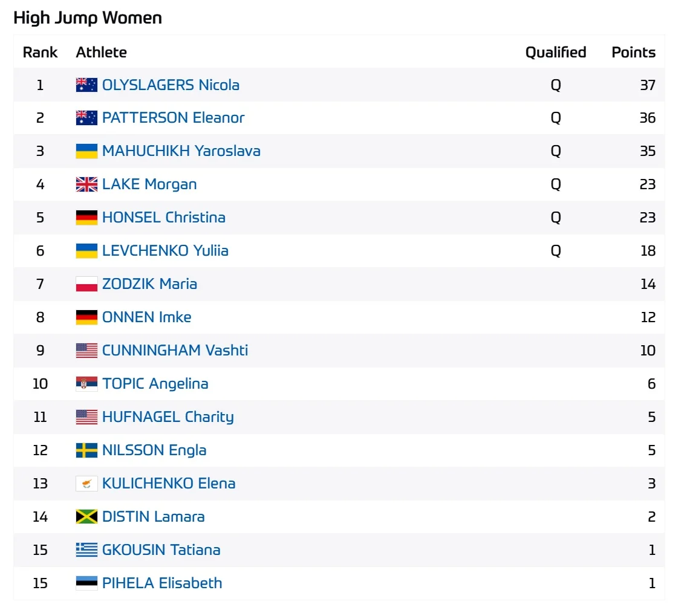Screen dimensions: 690x616
Task: Click the Greek flag next to GKOUSIN Tatiana
Action: [86, 550]
